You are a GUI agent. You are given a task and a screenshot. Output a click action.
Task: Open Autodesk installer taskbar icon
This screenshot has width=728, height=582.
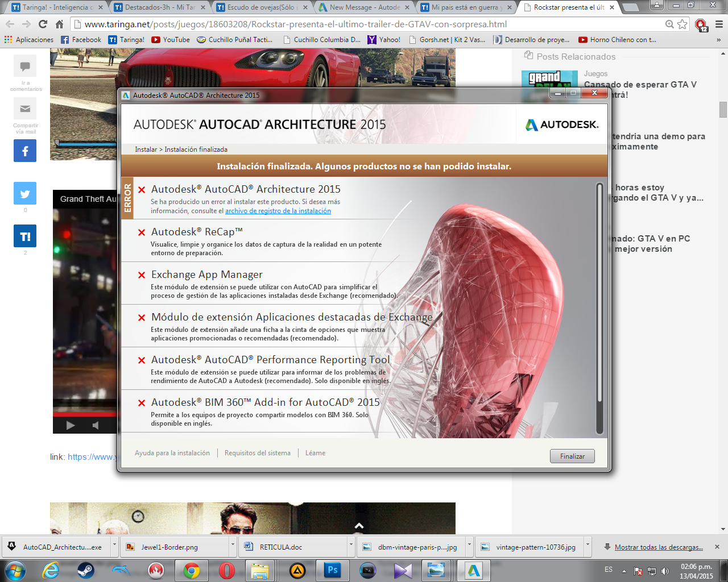(473, 570)
